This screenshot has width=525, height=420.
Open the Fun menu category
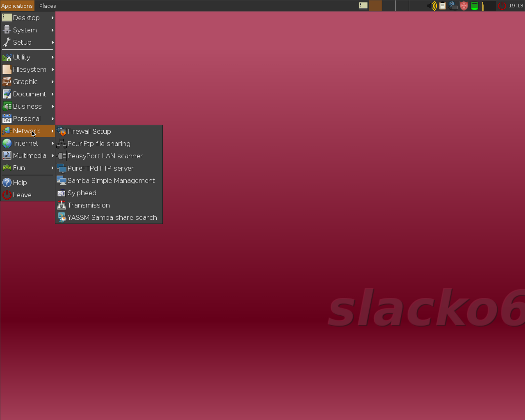click(x=28, y=168)
